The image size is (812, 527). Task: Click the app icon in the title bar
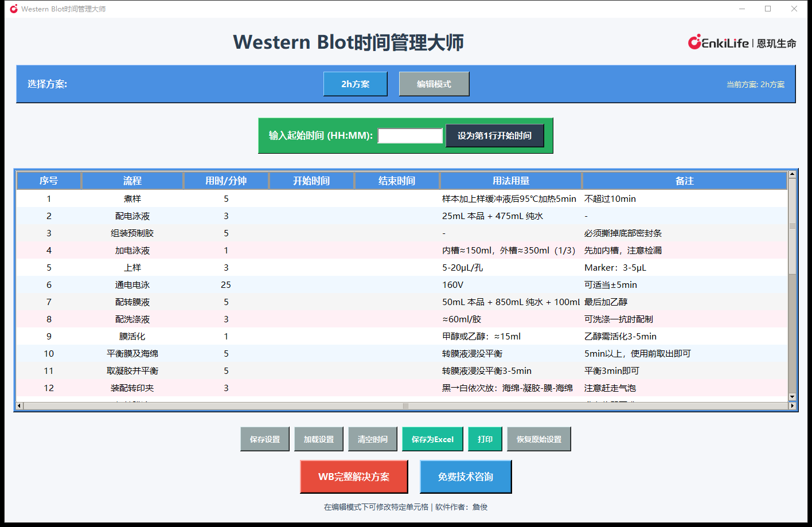14,9
